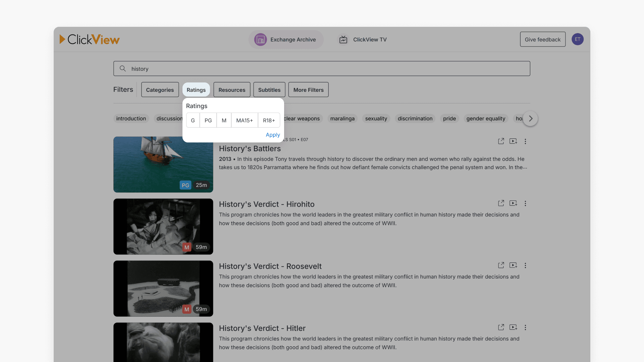Open the Categories filter dropdown

click(x=160, y=90)
